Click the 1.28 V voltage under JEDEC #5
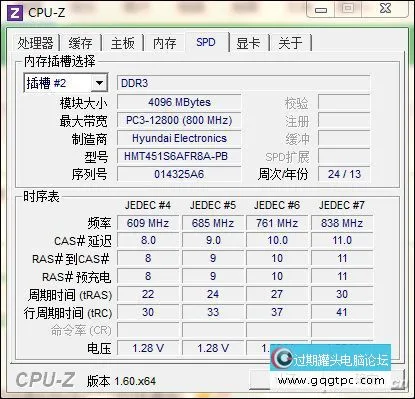This screenshot has width=415, height=399. [x=213, y=348]
